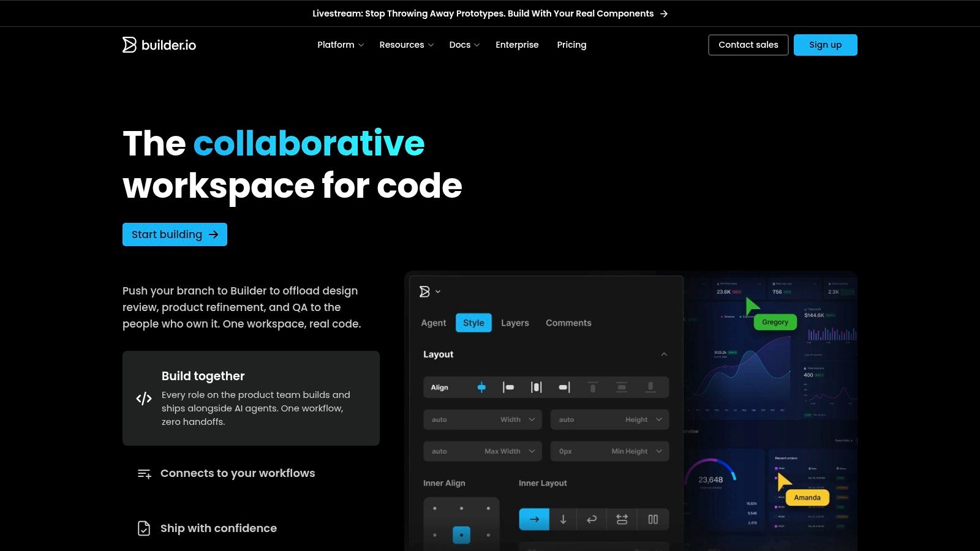Click the auto Width input field
This screenshot has width=980, height=551.
click(483, 419)
